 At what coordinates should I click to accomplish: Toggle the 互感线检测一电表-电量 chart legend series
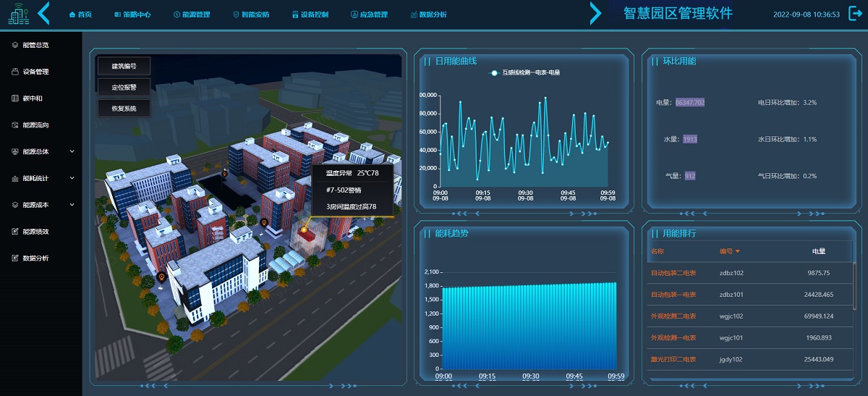[x=525, y=73]
